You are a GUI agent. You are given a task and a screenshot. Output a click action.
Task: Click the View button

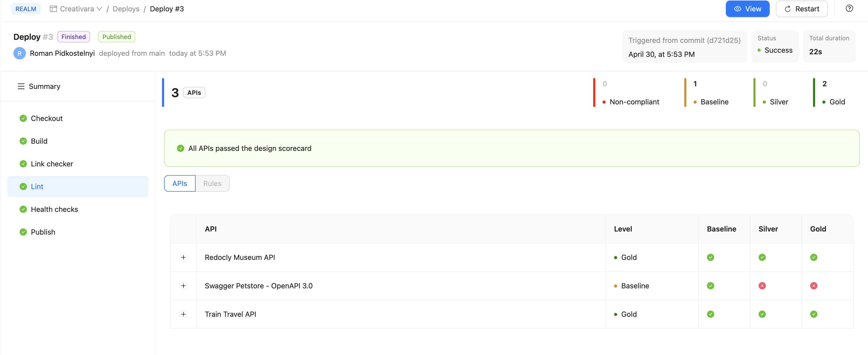click(747, 9)
